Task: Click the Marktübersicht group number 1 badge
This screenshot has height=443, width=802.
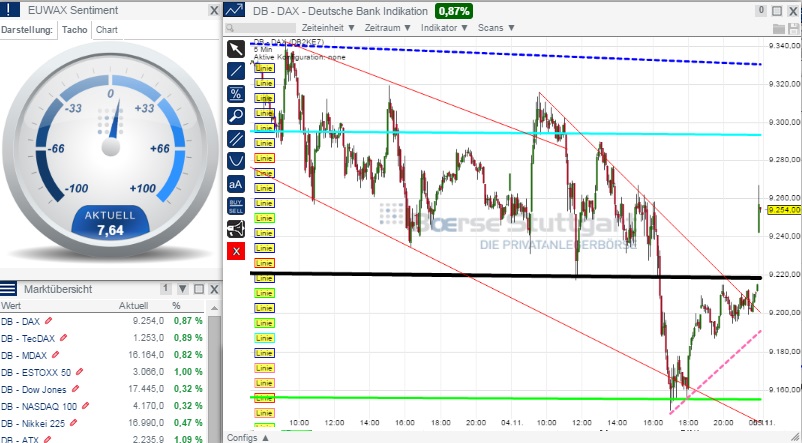Action: (x=165, y=289)
